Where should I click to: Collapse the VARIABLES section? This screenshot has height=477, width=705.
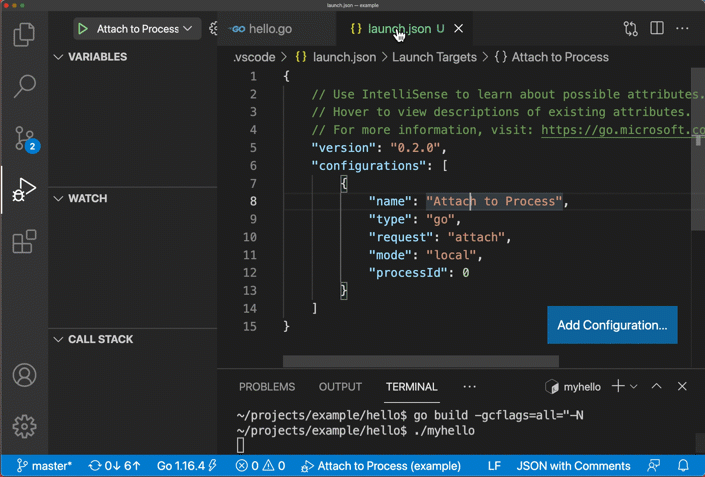59,57
